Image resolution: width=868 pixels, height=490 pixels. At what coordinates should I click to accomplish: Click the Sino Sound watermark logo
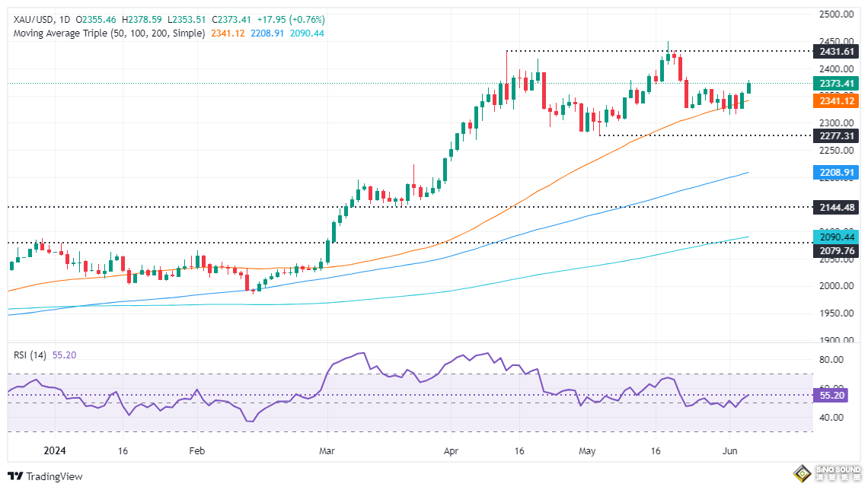click(826, 473)
